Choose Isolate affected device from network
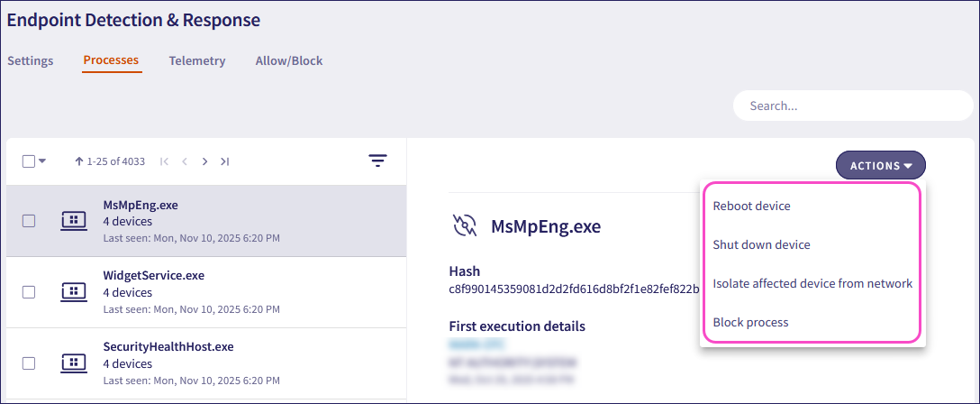This screenshot has height=404, width=980. (812, 283)
